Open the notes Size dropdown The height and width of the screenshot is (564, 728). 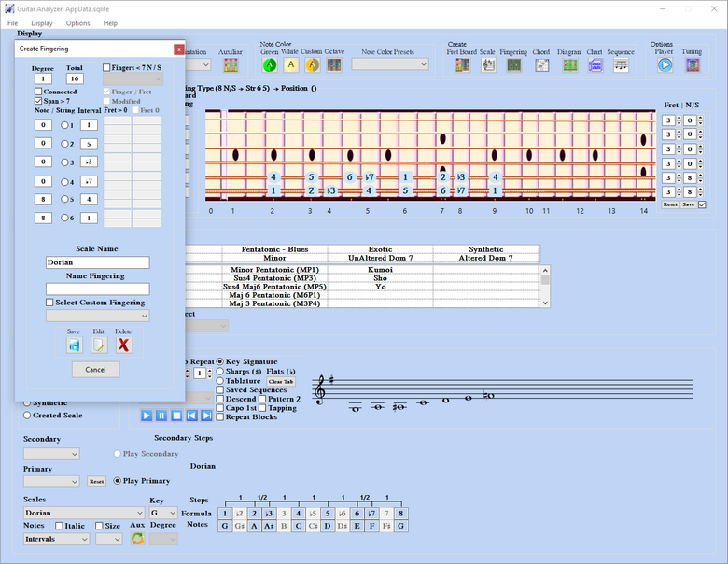point(109,539)
